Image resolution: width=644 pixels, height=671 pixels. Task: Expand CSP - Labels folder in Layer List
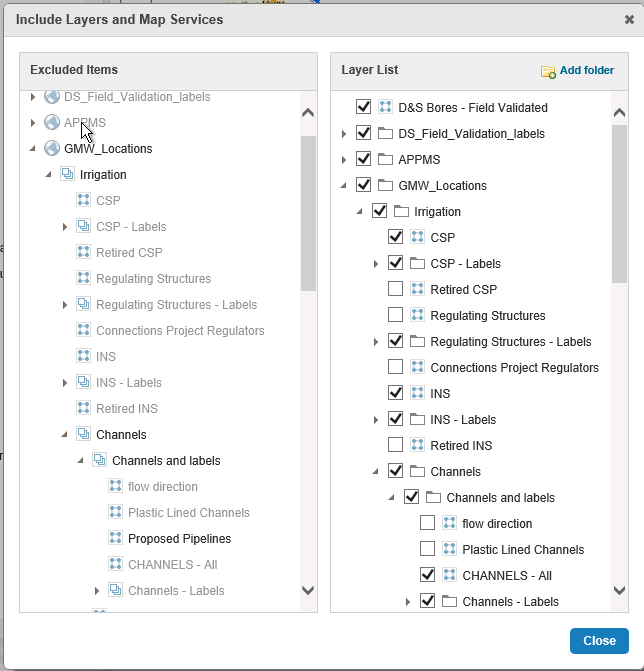(376, 264)
